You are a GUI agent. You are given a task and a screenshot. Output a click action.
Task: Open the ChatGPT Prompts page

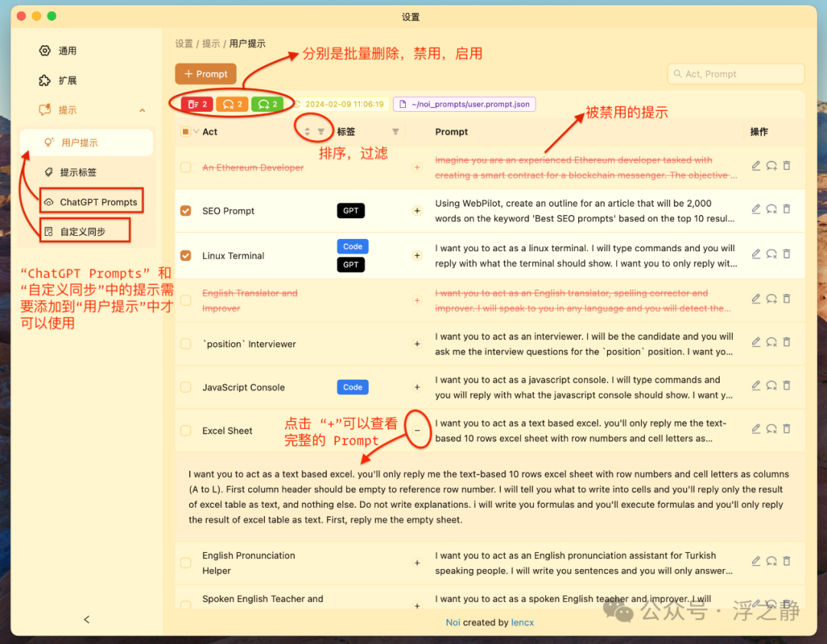click(91, 202)
